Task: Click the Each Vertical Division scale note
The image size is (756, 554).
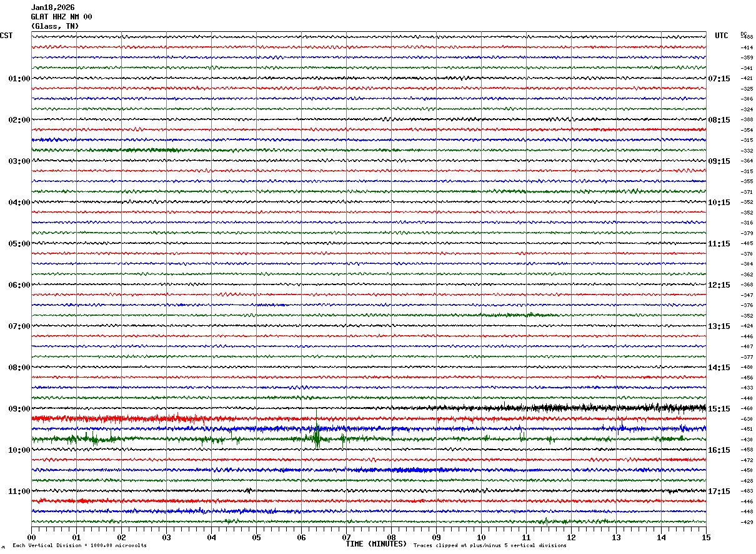Action: point(79,545)
